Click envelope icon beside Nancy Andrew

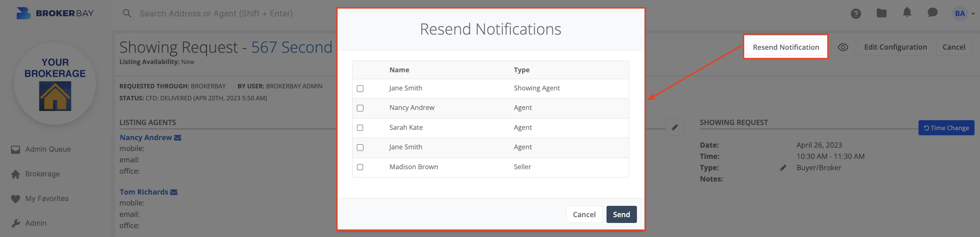(178, 138)
